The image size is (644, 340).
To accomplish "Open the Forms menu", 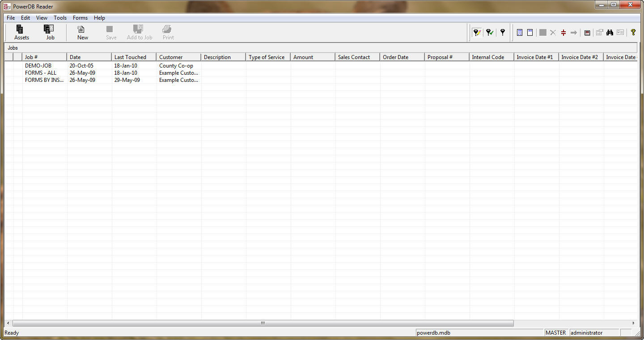I will click(80, 18).
